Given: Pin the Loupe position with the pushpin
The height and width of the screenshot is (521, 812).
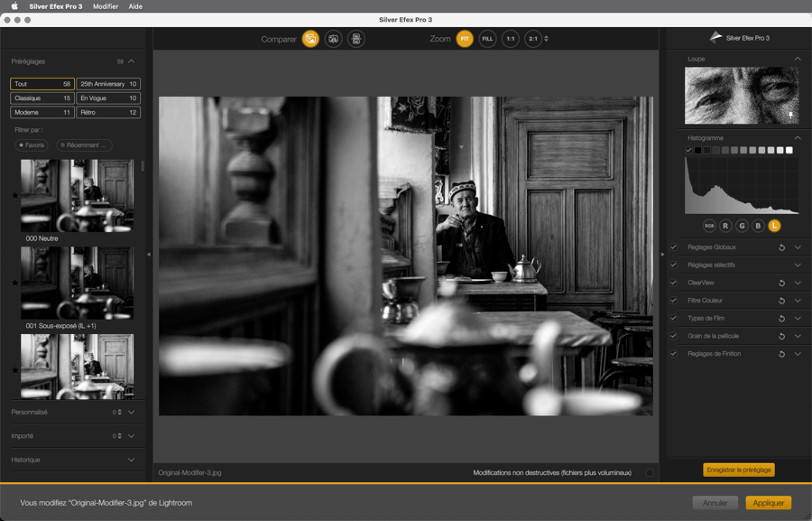Looking at the screenshot, I should pos(790,115).
